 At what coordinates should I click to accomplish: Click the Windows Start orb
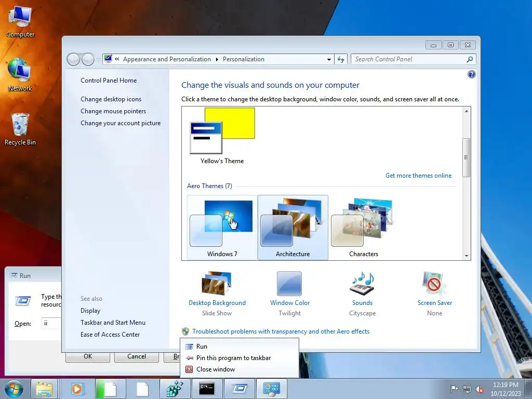tap(14, 389)
